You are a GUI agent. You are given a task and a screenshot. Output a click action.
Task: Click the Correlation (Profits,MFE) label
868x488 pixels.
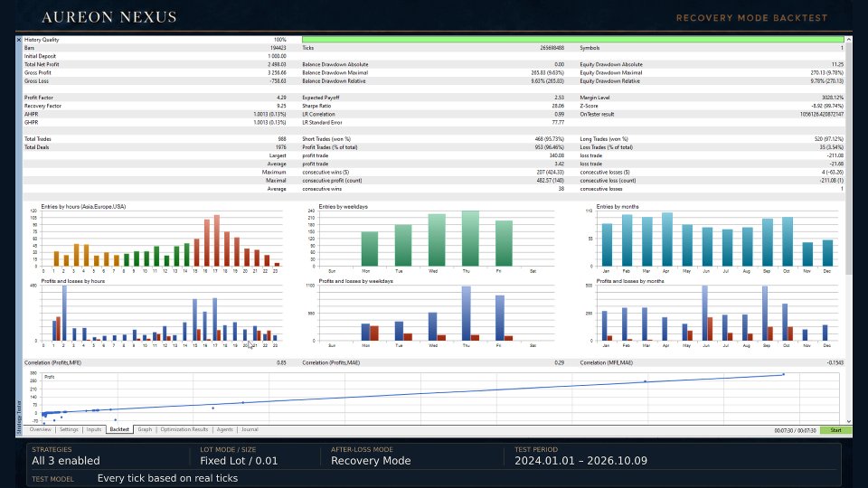[52, 363]
